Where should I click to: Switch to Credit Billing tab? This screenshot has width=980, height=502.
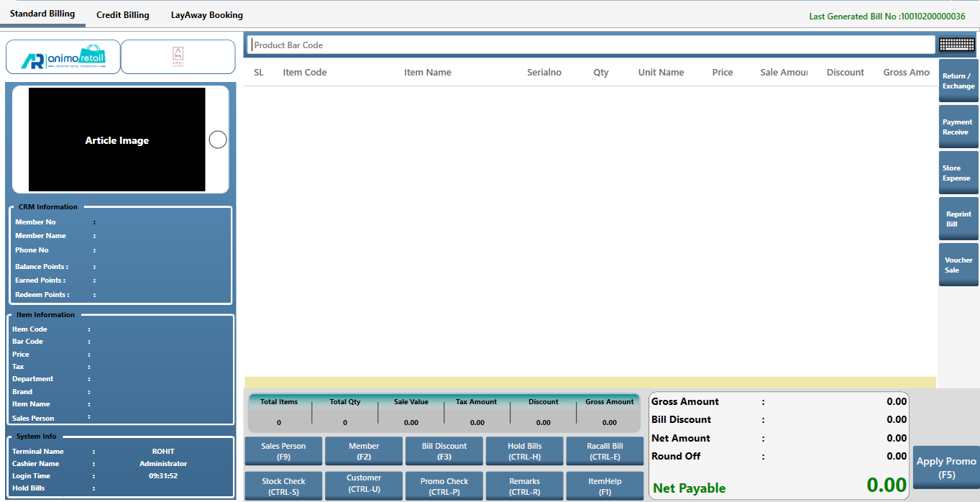tap(123, 14)
